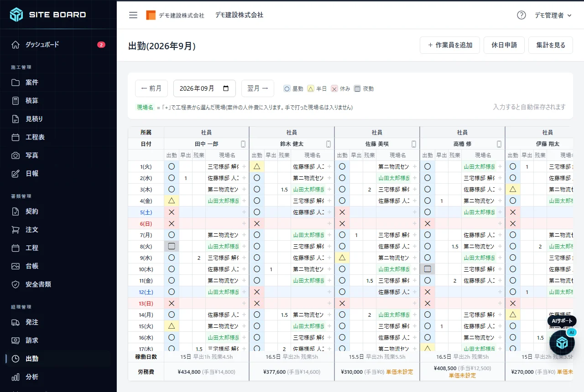
Task: Open 台帳 from sidebar
Action: point(58,266)
